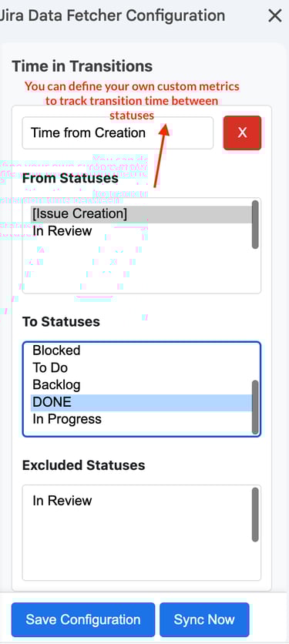The height and width of the screenshot is (644, 289).
Task: Pick Backlog in To Statuses list
Action: [142, 385]
